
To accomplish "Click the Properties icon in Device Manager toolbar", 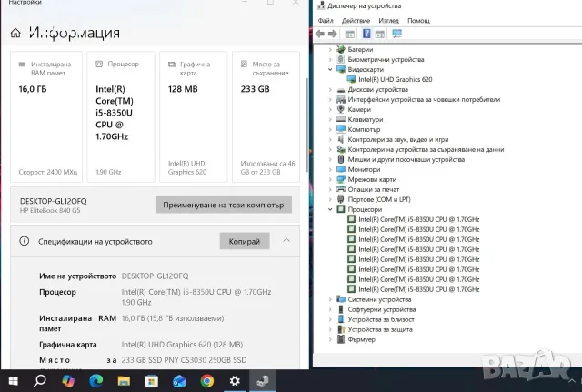I will point(349,35).
